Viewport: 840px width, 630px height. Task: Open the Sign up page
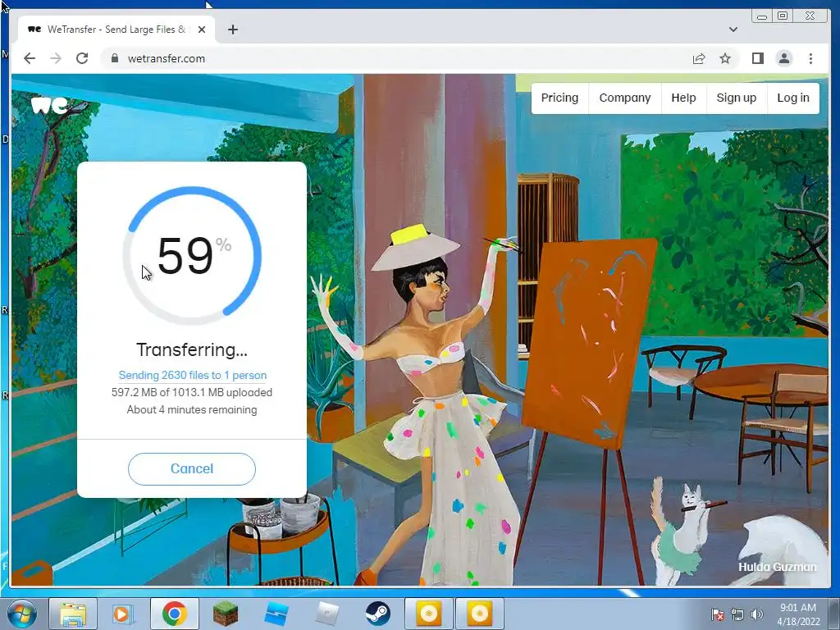pyautogui.click(x=737, y=98)
